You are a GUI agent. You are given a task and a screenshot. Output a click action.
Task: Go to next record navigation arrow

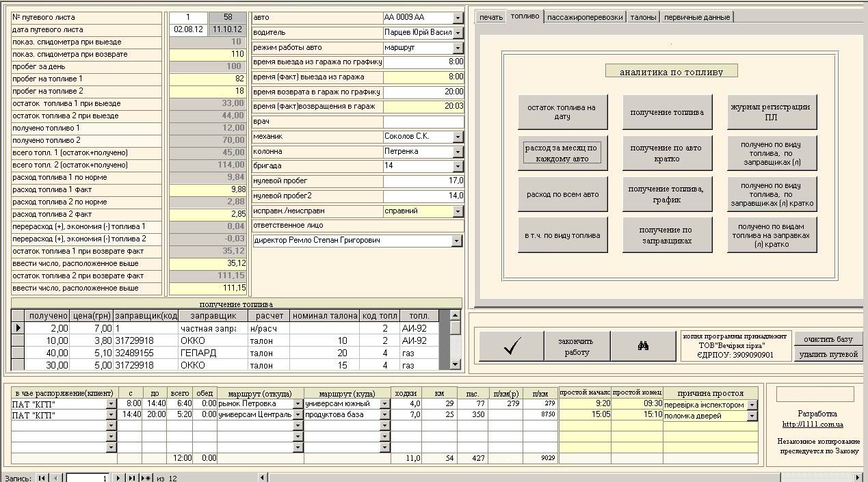tap(118, 478)
